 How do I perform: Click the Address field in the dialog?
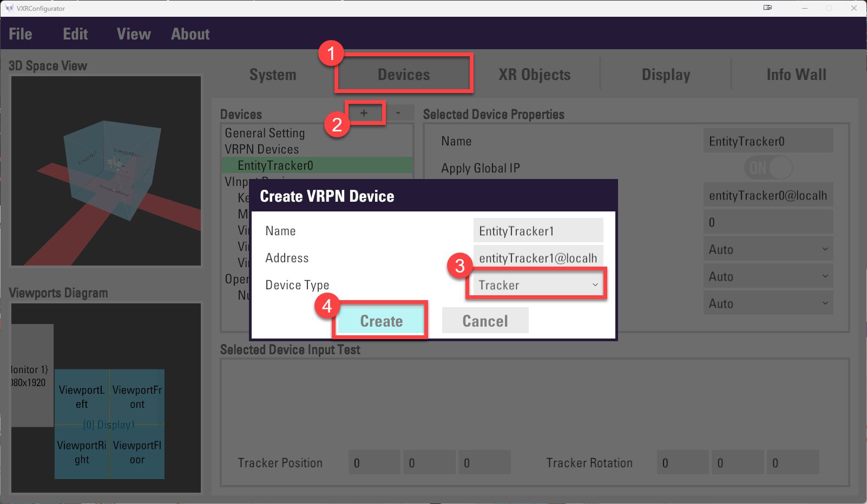[537, 258]
